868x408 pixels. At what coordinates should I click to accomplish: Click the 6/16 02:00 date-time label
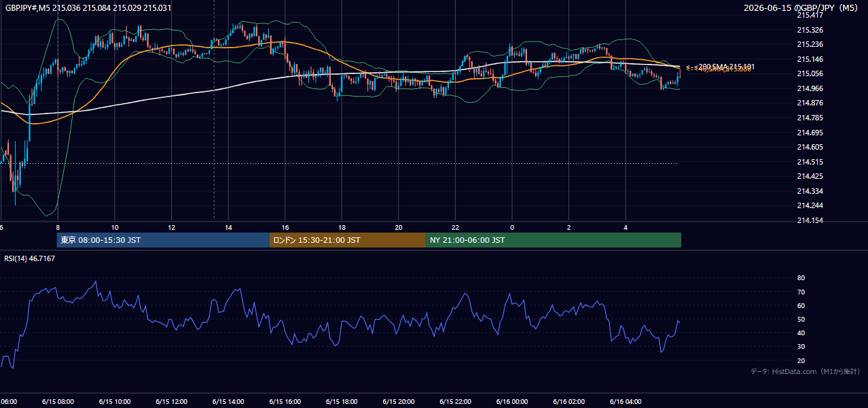coord(569,402)
